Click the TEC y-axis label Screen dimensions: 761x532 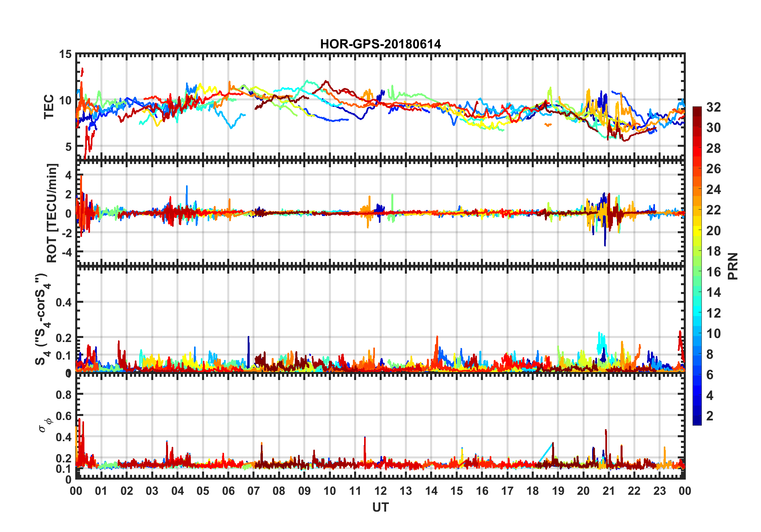tap(49, 107)
